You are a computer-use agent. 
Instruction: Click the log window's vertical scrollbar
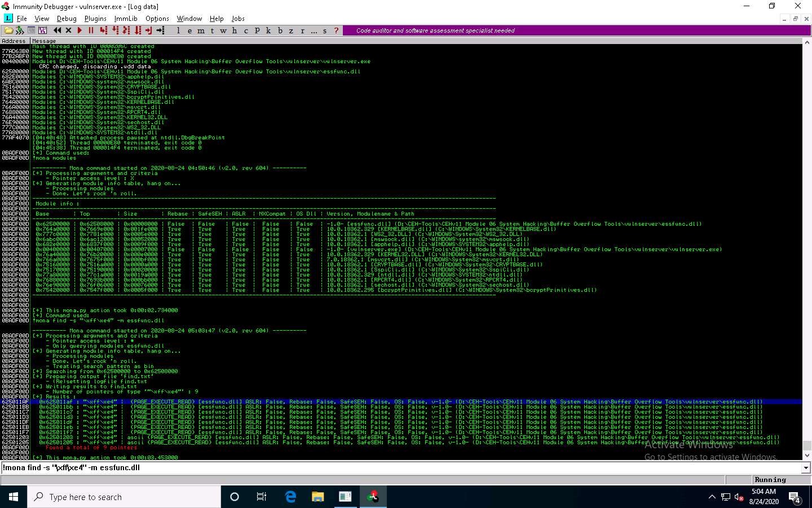pyautogui.click(x=806, y=248)
